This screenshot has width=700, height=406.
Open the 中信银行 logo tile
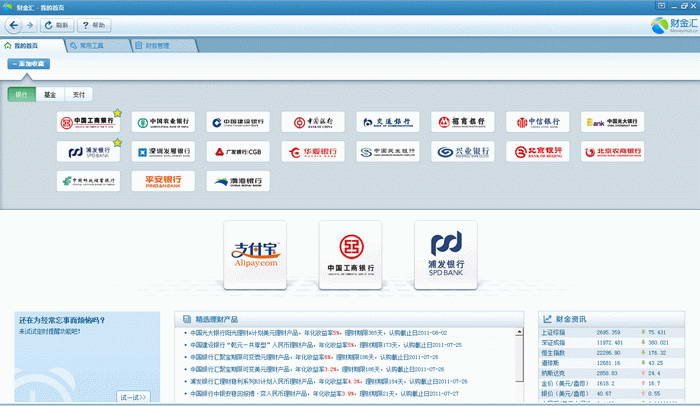point(538,122)
